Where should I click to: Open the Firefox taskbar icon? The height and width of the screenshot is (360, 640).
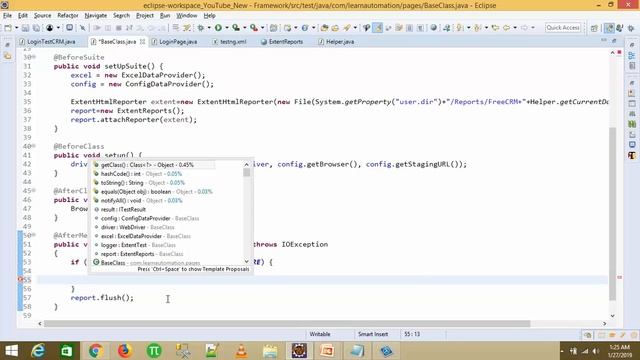click(124, 351)
